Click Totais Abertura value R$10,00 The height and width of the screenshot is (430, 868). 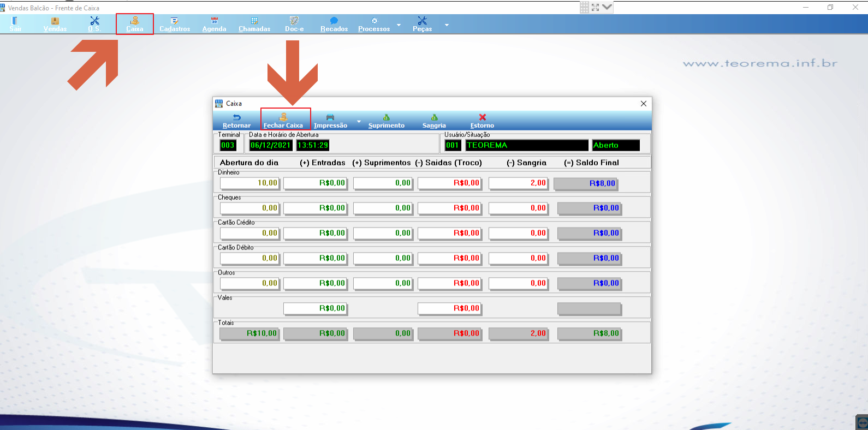[249, 333]
